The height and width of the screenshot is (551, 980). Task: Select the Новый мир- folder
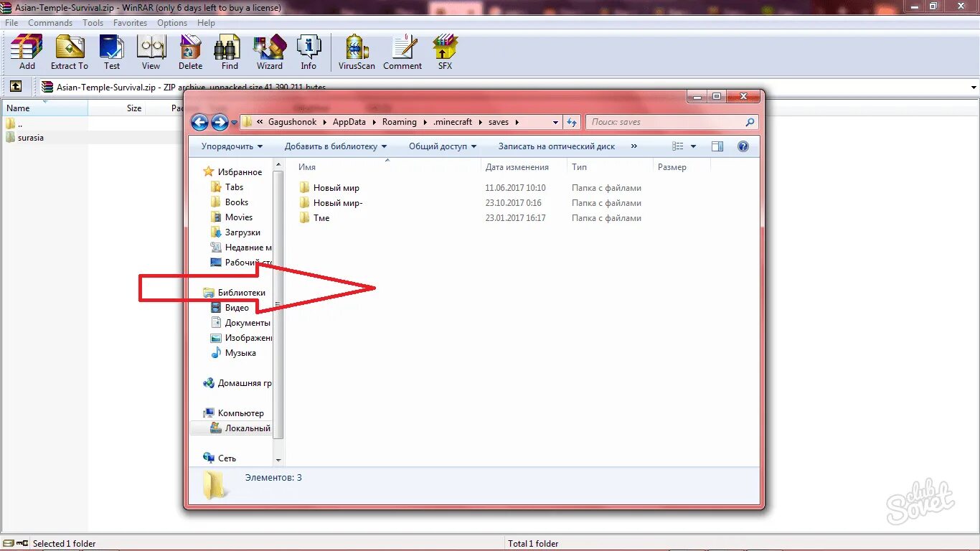(331, 203)
